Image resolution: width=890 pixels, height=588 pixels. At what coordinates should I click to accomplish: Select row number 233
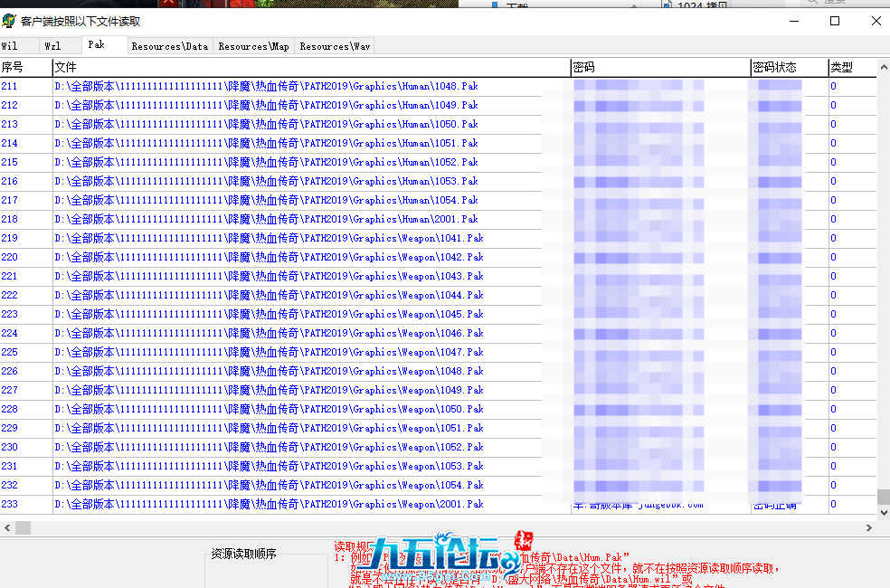pos(9,505)
